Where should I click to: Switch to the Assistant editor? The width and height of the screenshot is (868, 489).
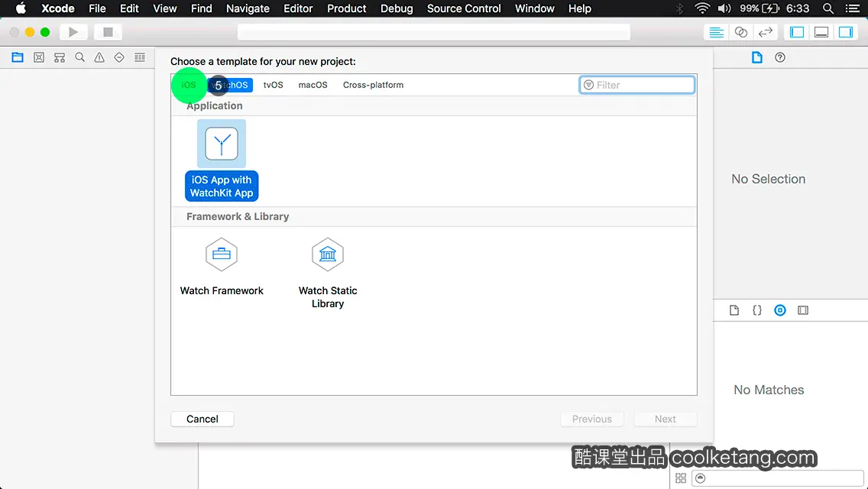coord(740,32)
